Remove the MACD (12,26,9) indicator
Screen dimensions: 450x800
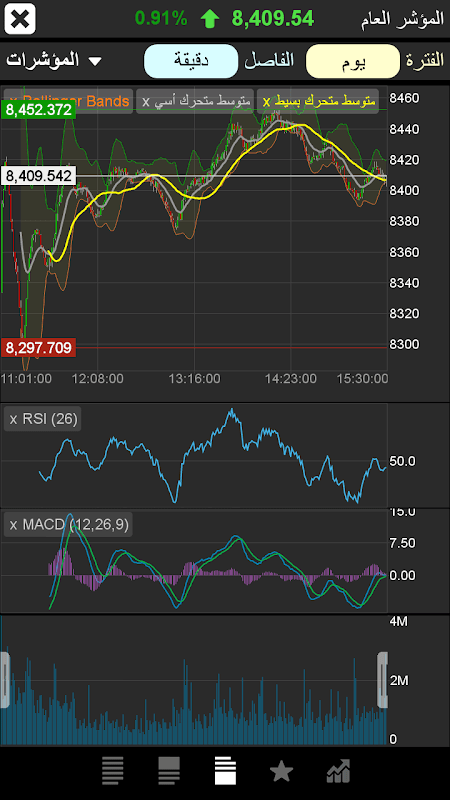point(14,524)
